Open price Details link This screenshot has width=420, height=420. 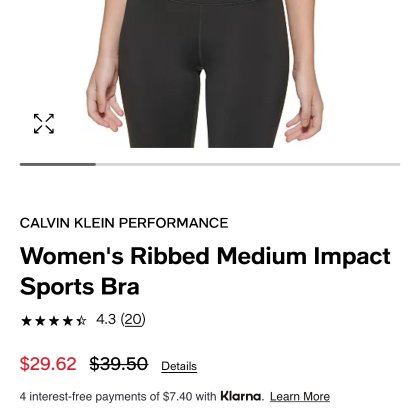179,366
